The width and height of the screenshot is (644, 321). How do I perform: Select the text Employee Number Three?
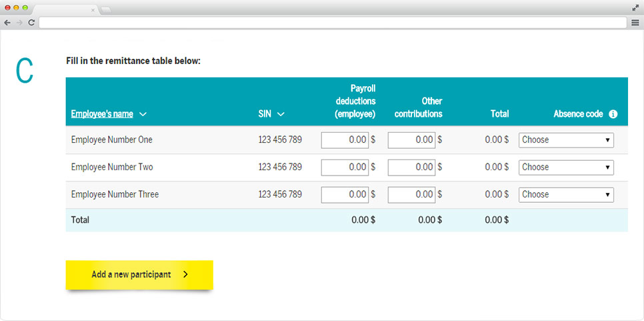pyautogui.click(x=115, y=194)
